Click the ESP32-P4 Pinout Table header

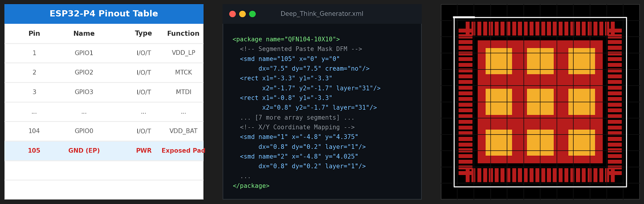click(x=104, y=14)
